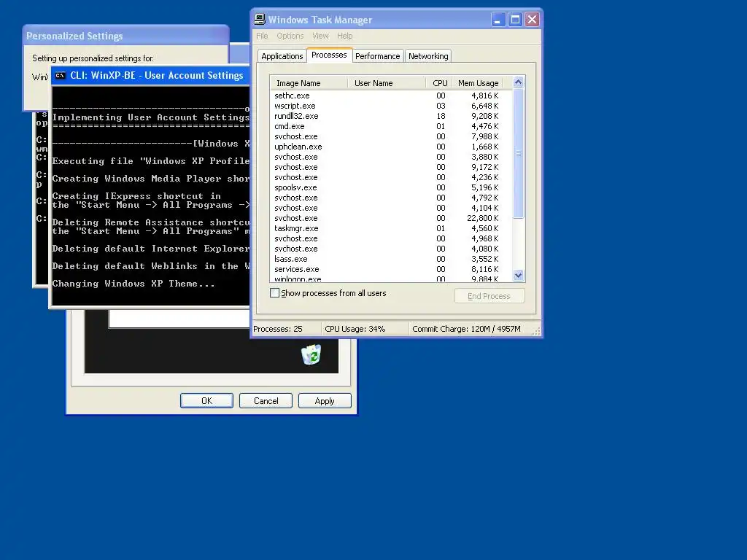Click the process list scroll-up arrow
Viewport: 747px width, 560px height.
(x=519, y=82)
